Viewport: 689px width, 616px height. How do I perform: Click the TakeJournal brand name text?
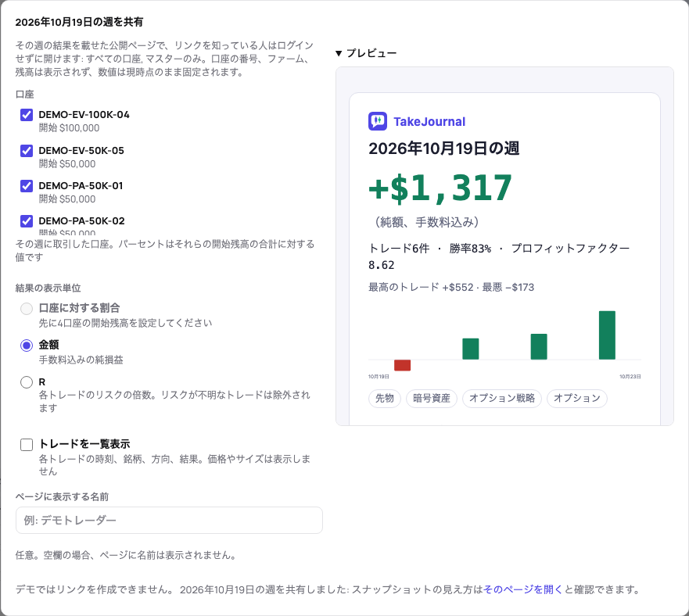pos(429,122)
